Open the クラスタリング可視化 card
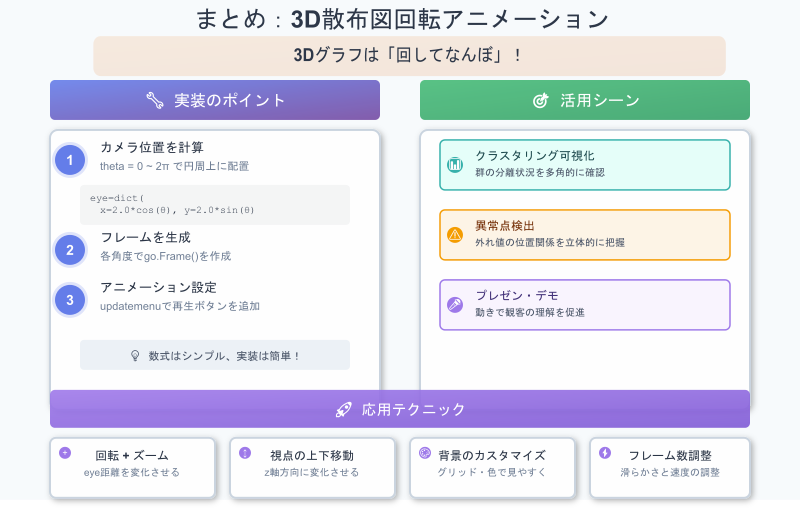800x508 pixels. tap(585, 165)
